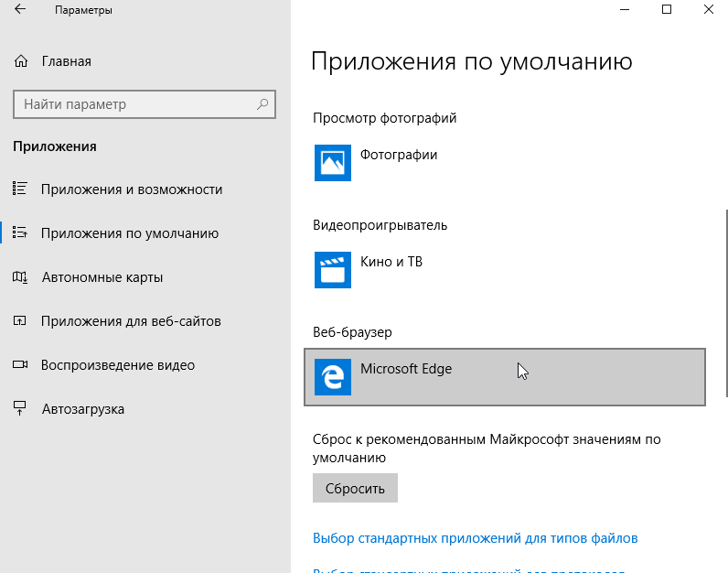Change video player app Кино и ТВ
The height and width of the screenshot is (573, 728).
coord(505,269)
